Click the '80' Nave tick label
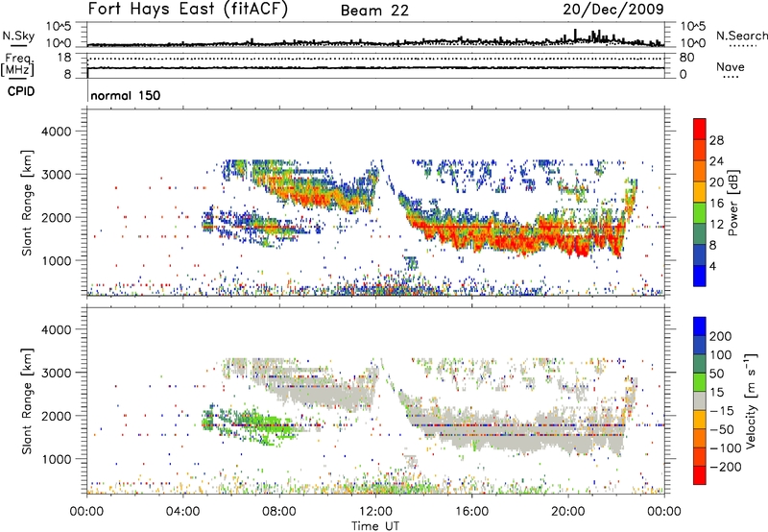768x532 pixels. 686,58
